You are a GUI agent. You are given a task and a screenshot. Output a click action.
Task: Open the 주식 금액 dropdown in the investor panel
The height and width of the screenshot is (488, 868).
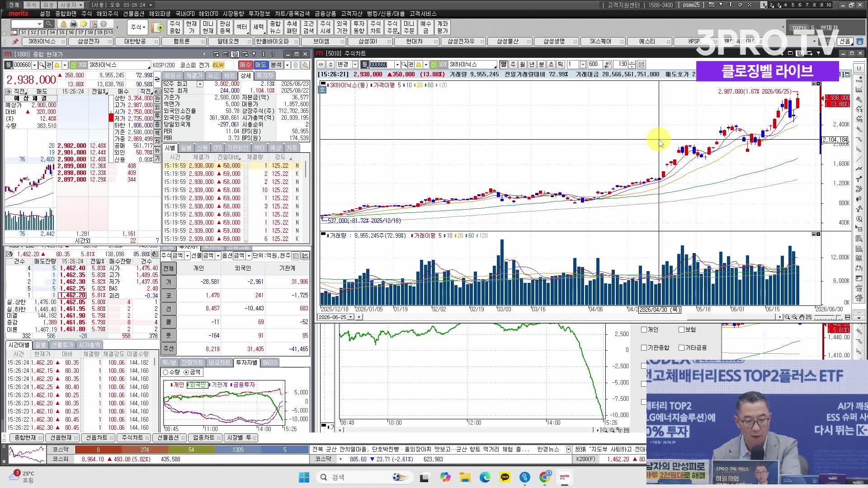coord(187,256)
